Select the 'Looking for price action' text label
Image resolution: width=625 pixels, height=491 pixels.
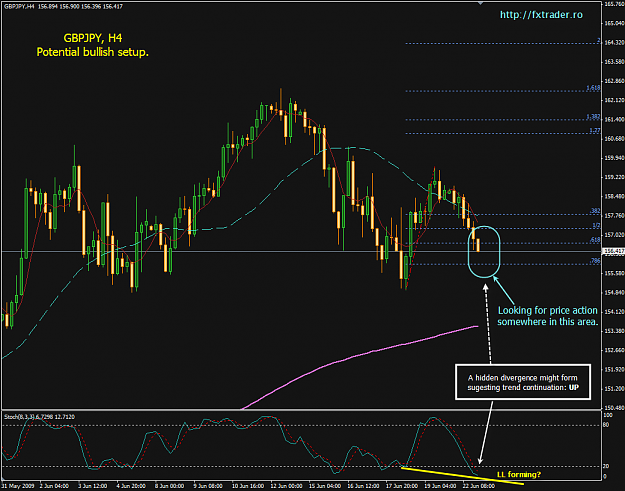548,310
